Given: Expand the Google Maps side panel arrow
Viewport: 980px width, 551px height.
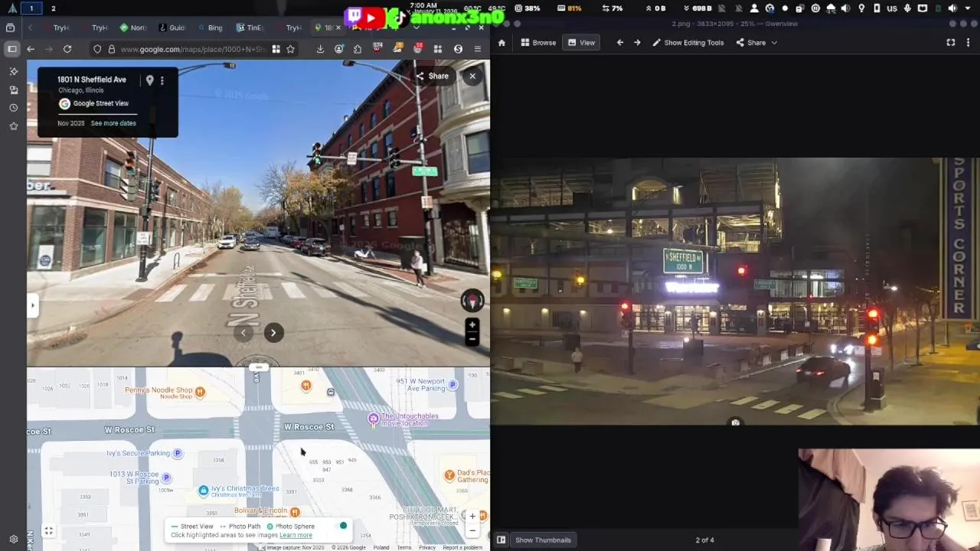Looking at the screenshot, I should 32,305.
